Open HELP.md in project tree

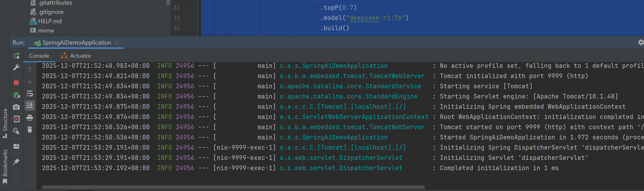(46, 21)
